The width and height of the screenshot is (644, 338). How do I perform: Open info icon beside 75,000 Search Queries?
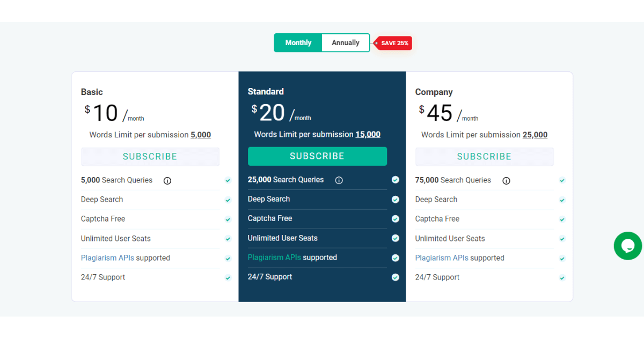506,181
